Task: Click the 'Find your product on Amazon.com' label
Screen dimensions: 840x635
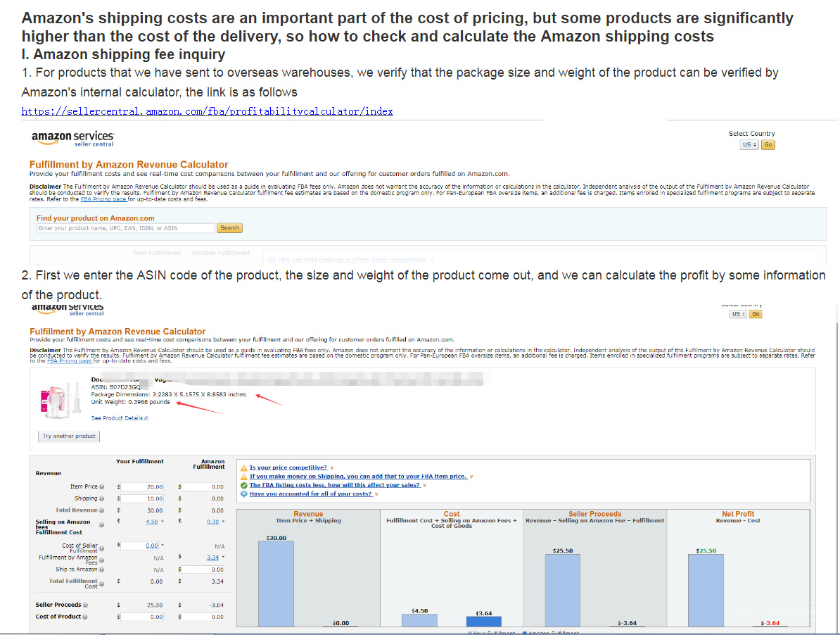Action: (x=96, y=218)
